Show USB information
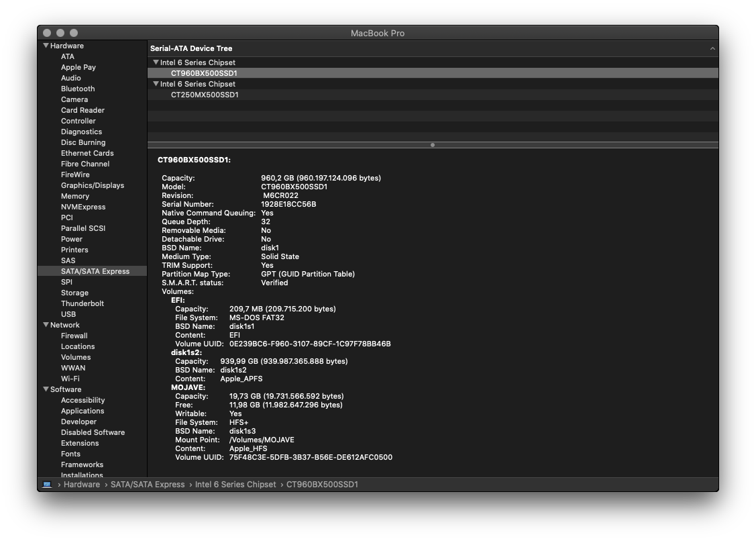Screen dimensions: 756x541 (x=68, y=314)
